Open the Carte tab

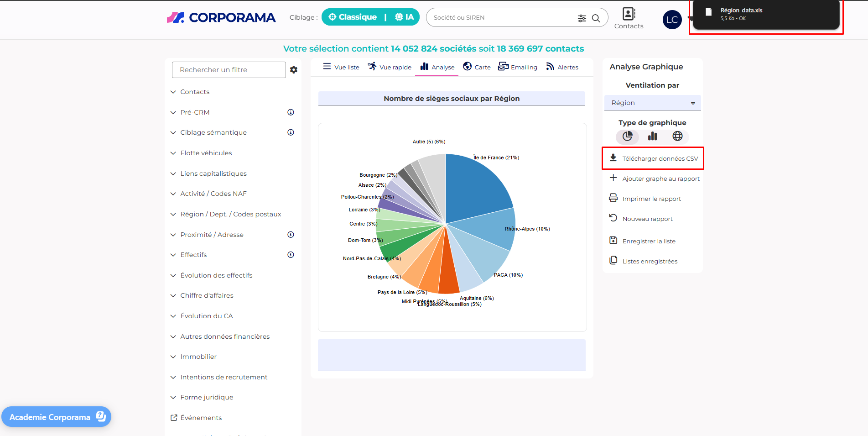click(x=477, y=67)
